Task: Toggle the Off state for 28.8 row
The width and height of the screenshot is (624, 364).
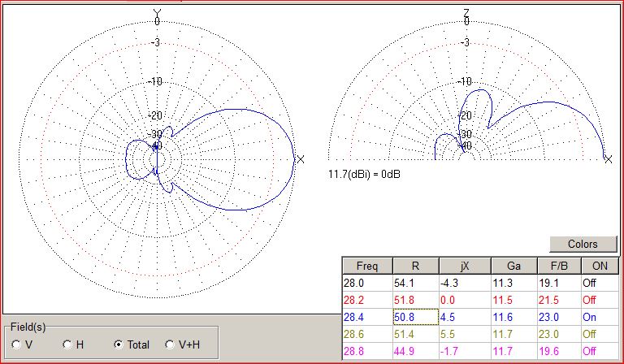Action: pos(600,351)
